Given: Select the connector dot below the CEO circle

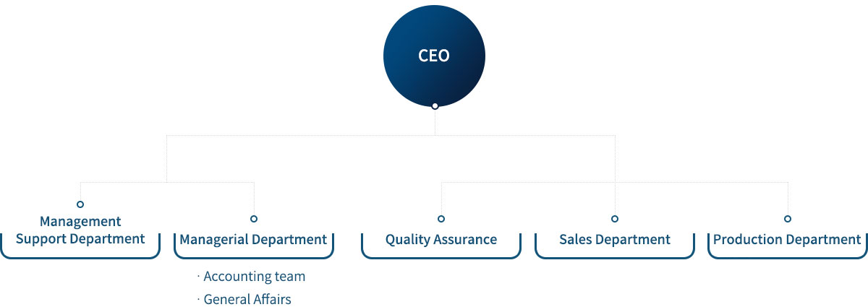Looking at the screenshot, I should [x=435, y=106].
